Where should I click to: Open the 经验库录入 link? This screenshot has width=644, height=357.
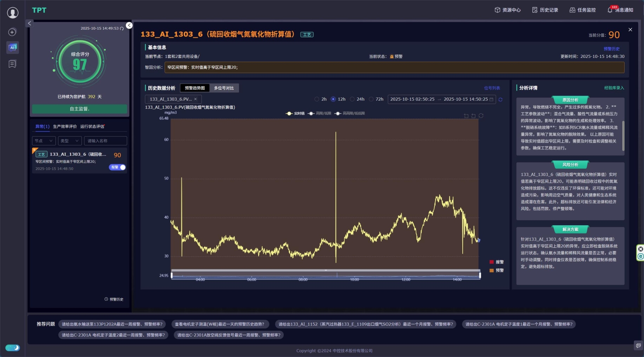click(x=614, y=88)
